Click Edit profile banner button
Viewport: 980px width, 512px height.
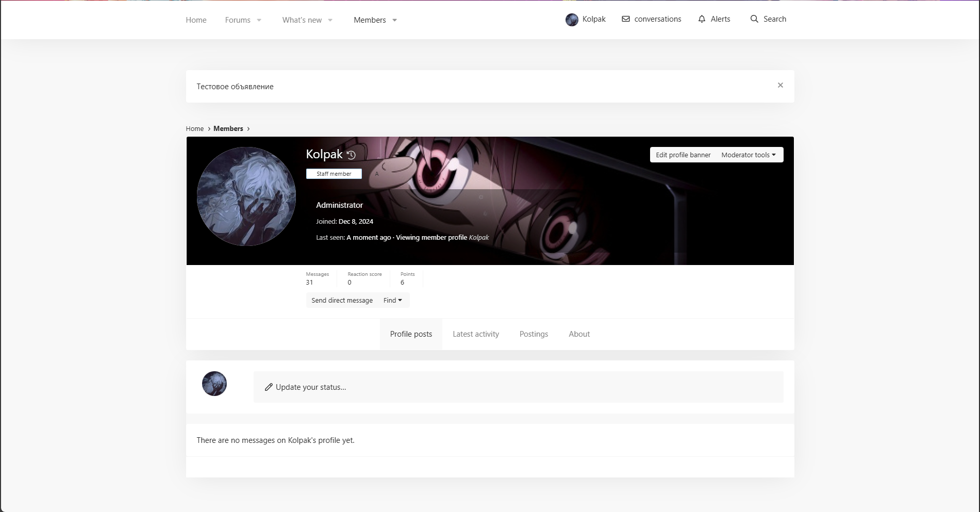pyautogui.click(x=683, y=155)
